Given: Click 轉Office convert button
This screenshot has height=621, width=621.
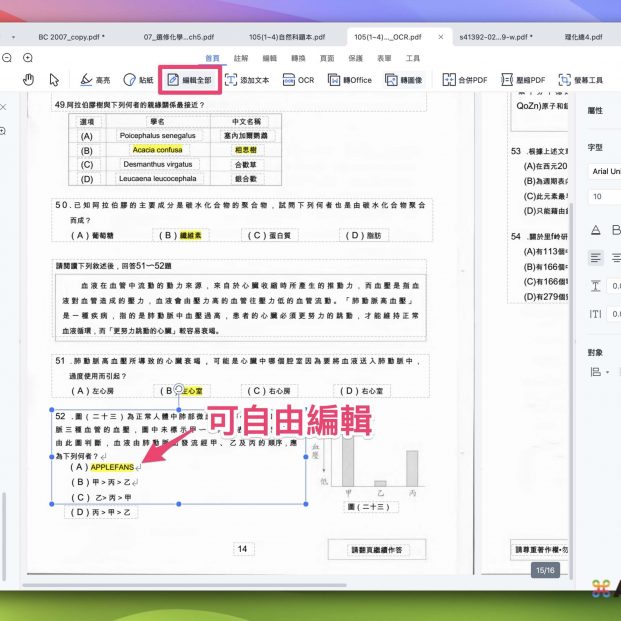Looking at the screenshot, I should pos(350,79).
